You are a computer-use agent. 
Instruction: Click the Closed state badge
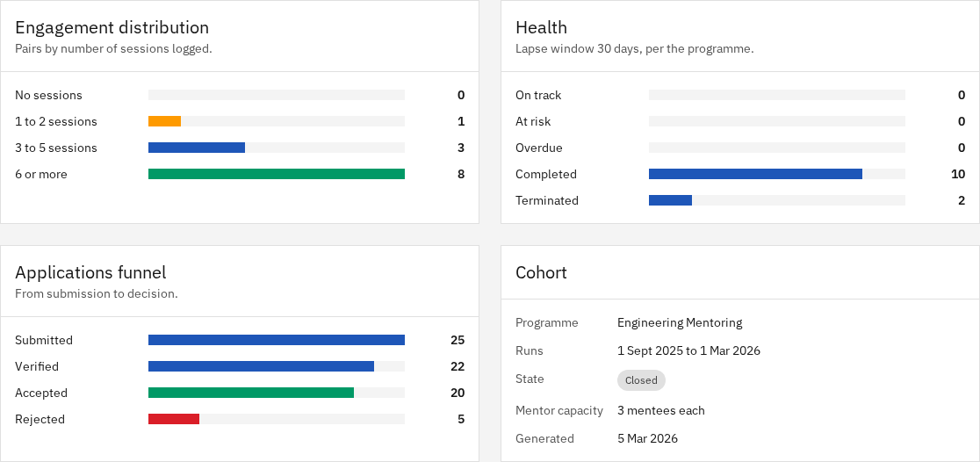(641, 380)
